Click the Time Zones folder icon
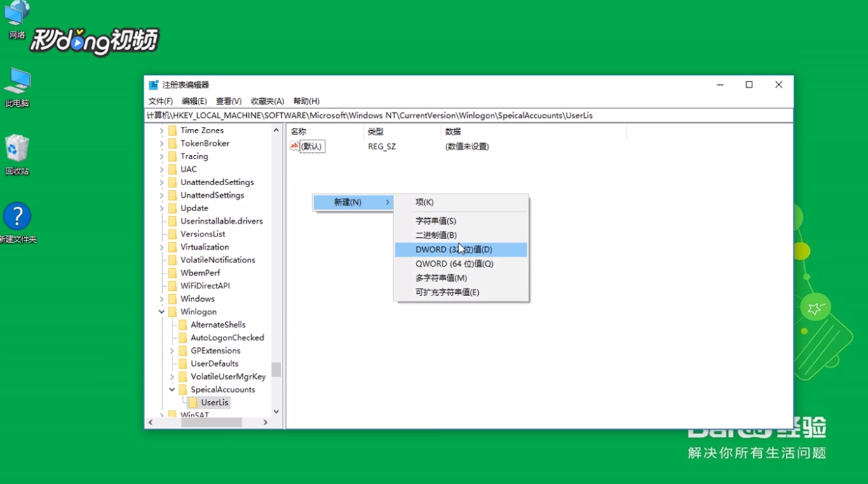The image size is (868, 484). pyautogui.click(x=172, y=130)
